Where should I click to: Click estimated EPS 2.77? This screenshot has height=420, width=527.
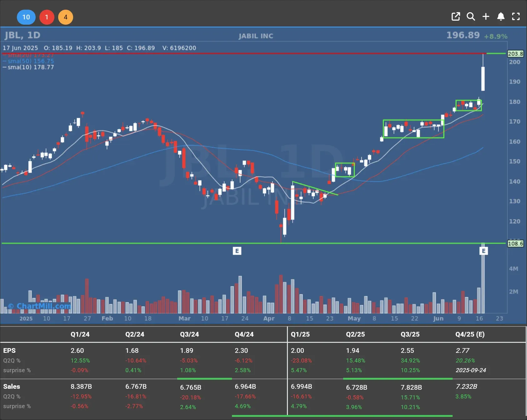463,351
